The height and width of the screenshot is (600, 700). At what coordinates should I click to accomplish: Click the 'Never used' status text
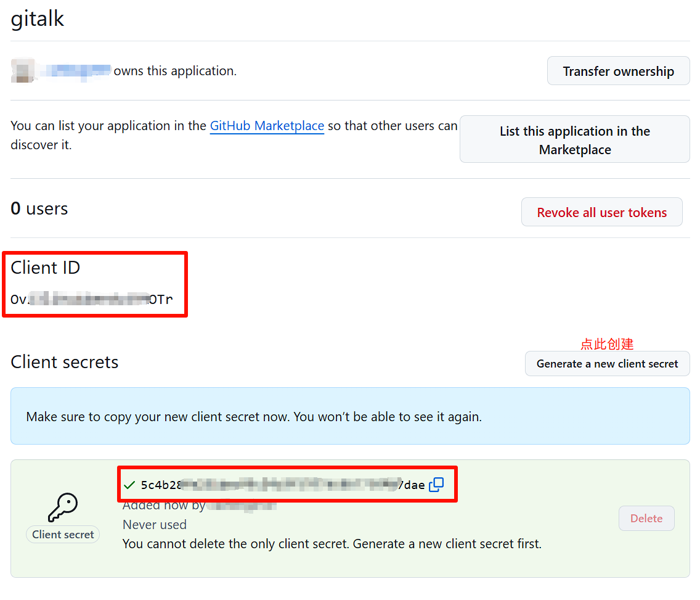[155, 525]
